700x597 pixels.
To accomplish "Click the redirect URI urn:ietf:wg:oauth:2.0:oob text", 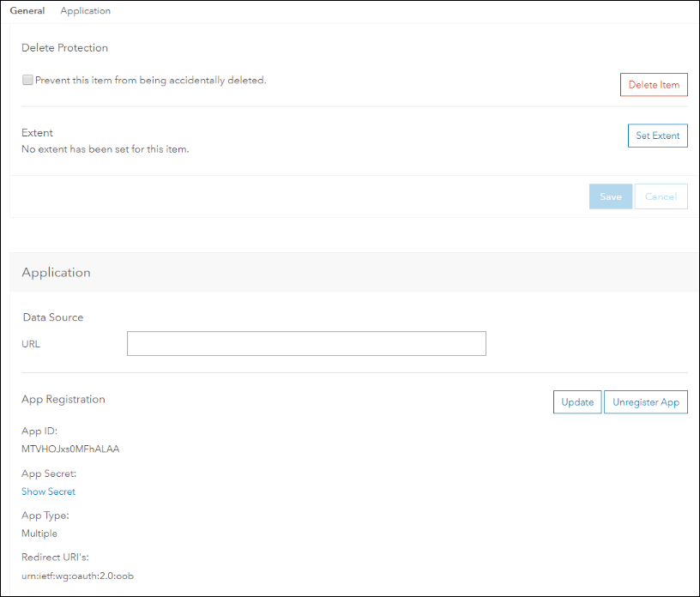I will point(77,576).
